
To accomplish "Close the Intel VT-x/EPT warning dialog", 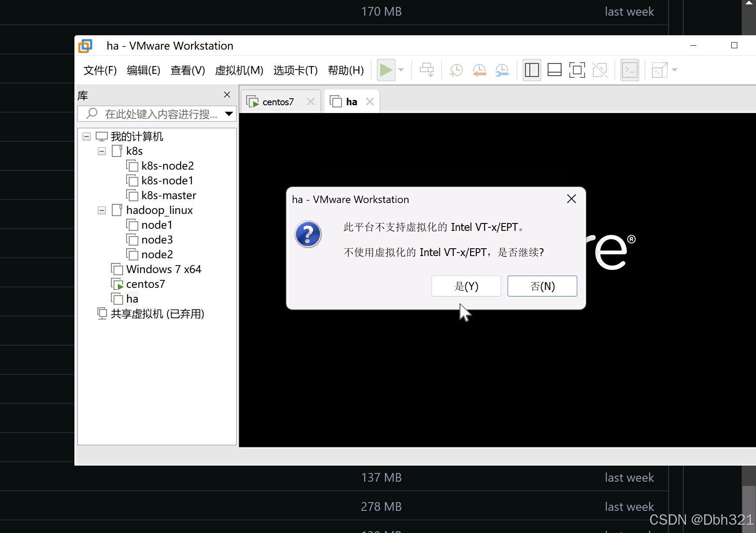I will [572, 199].
